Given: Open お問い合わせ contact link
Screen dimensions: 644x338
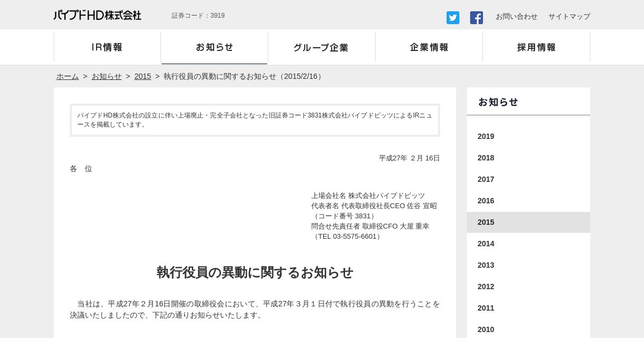Looking at the screenshot, I should tap(517, 17).
